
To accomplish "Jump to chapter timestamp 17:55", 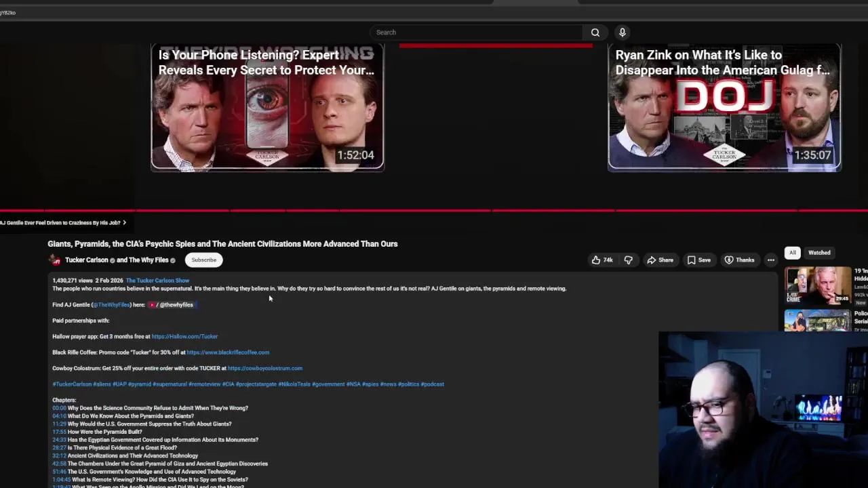I will (x=59, y=432).
